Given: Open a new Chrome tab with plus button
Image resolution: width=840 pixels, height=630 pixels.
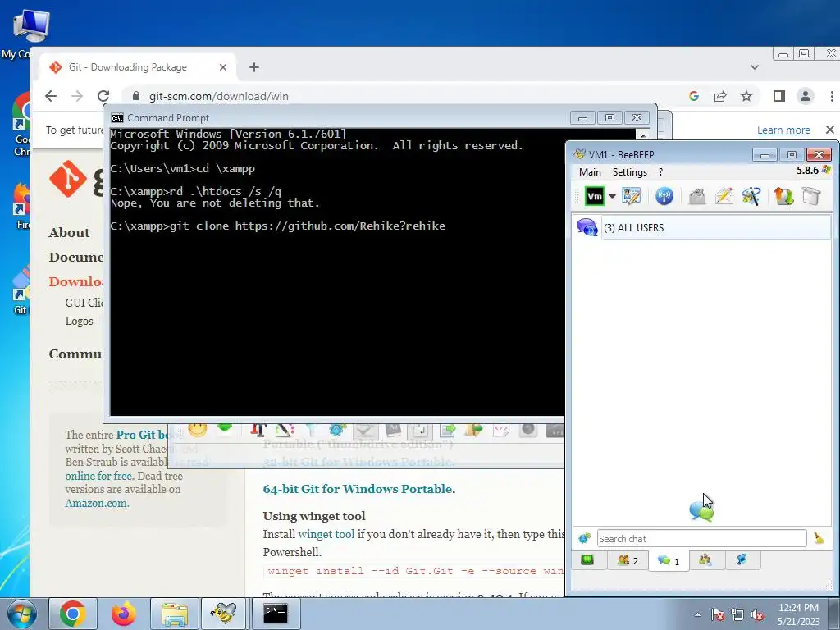Looking at the screenshot, I should coord(254,67).
